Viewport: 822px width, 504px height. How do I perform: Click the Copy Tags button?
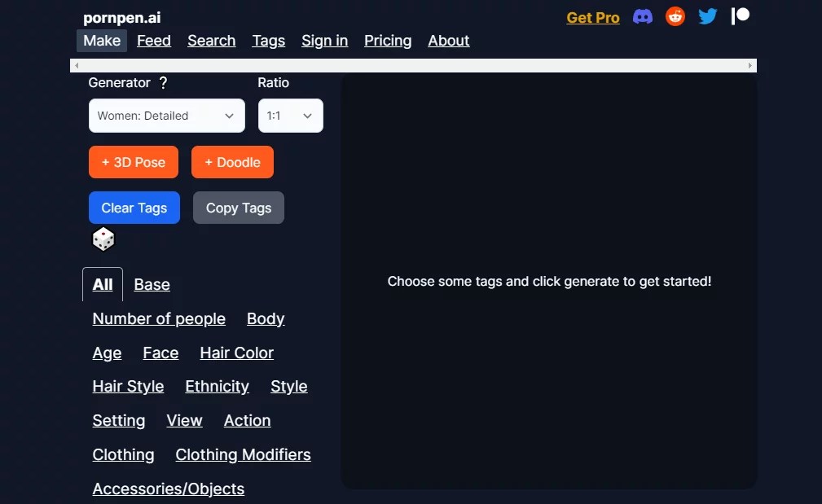pyautogui.click(x=239, y=208)
